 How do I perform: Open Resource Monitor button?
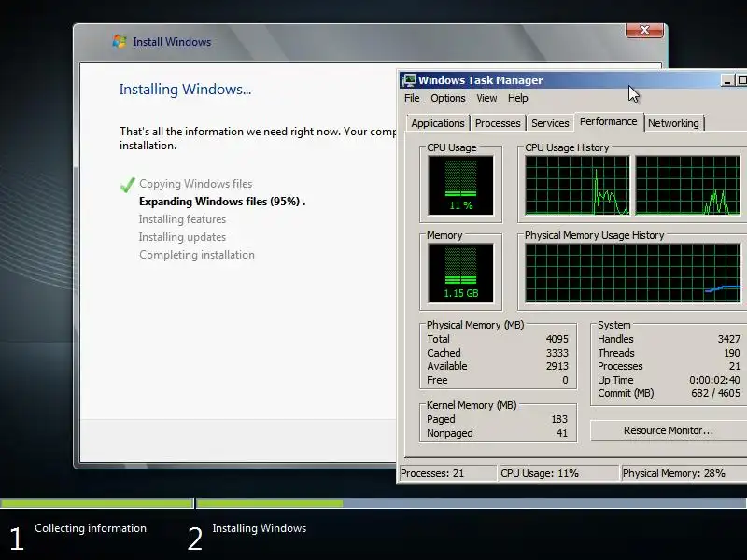(669, 430)
